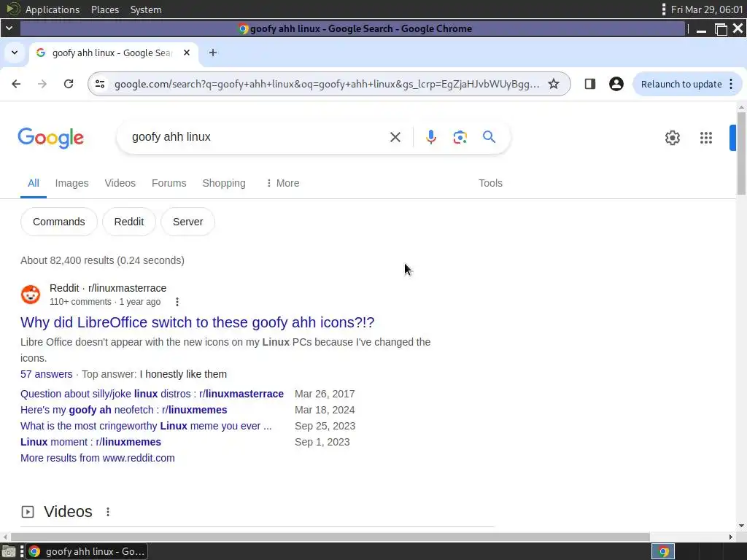747x560 pixels.
Task: Expand the More search filters
Action: [x=282, y=183]
